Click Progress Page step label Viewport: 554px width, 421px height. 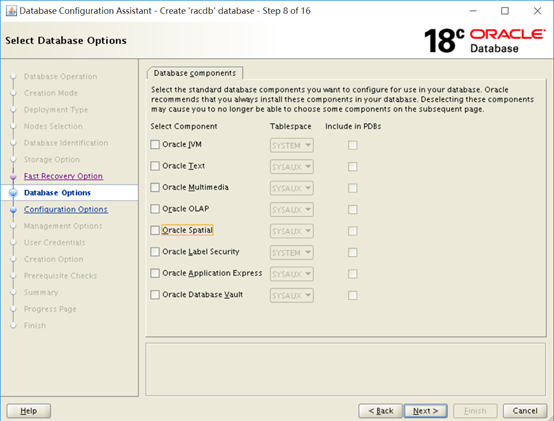(50, 309)
